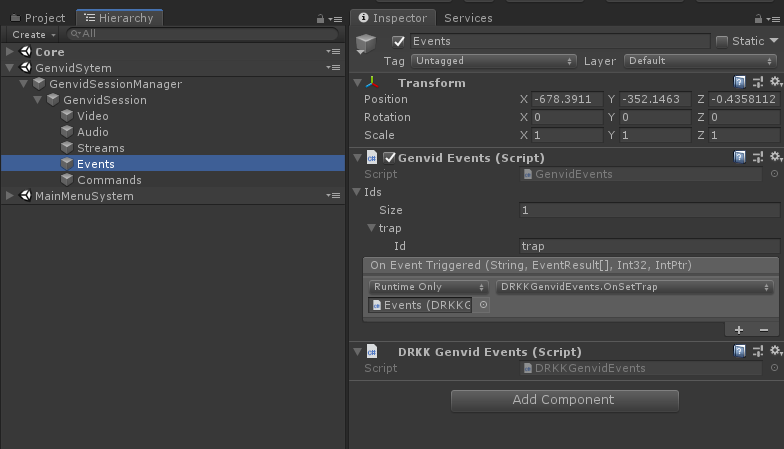The image size is (784, 449).
Task: Open the Transform presets icon
Action: point(758,82)
